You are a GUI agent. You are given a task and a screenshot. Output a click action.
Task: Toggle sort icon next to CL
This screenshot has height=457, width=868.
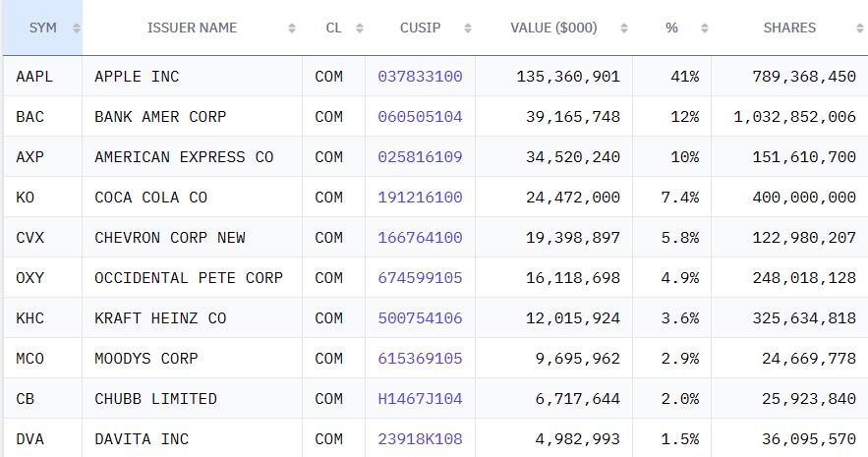359,29
